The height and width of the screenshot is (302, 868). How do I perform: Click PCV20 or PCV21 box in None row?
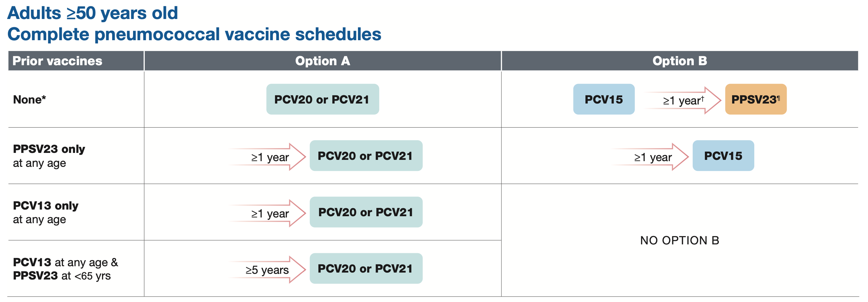(x=322, y=99)
